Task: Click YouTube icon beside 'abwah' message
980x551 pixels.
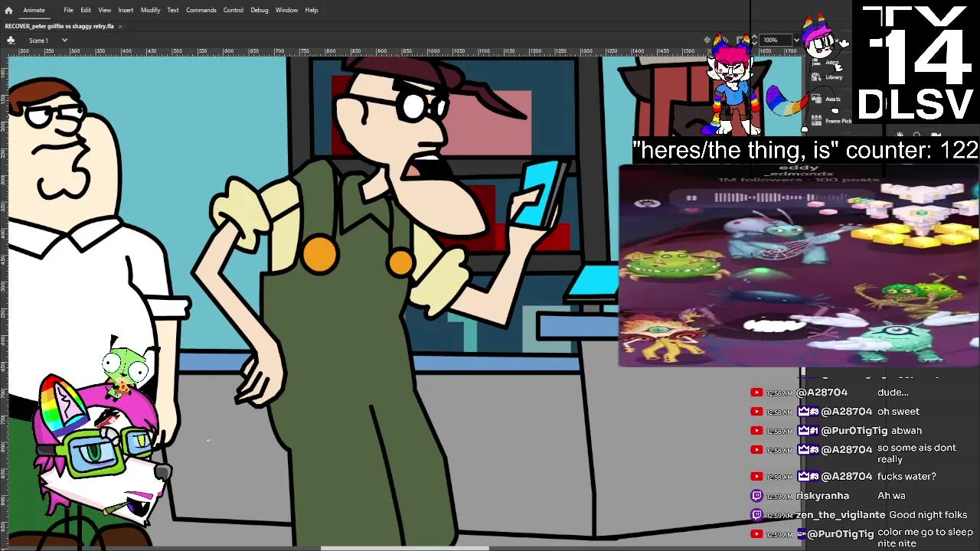Action: [756, 431]
